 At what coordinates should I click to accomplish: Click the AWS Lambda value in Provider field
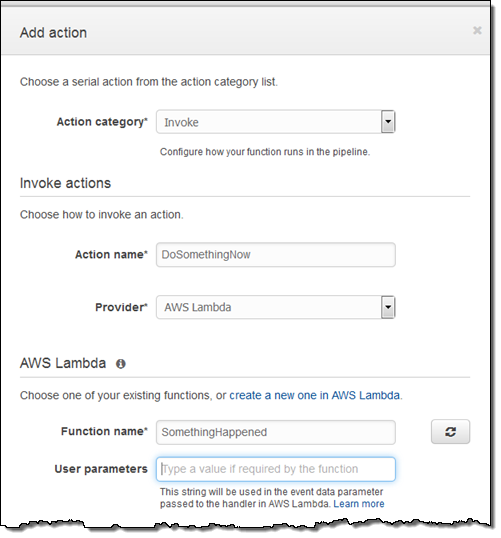[198, 307]
